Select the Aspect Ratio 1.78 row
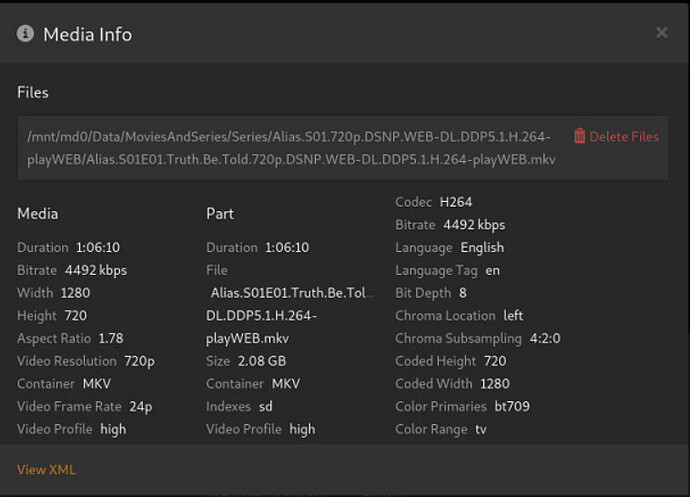This screenshot has height=497, width=690. pos(70,338)
